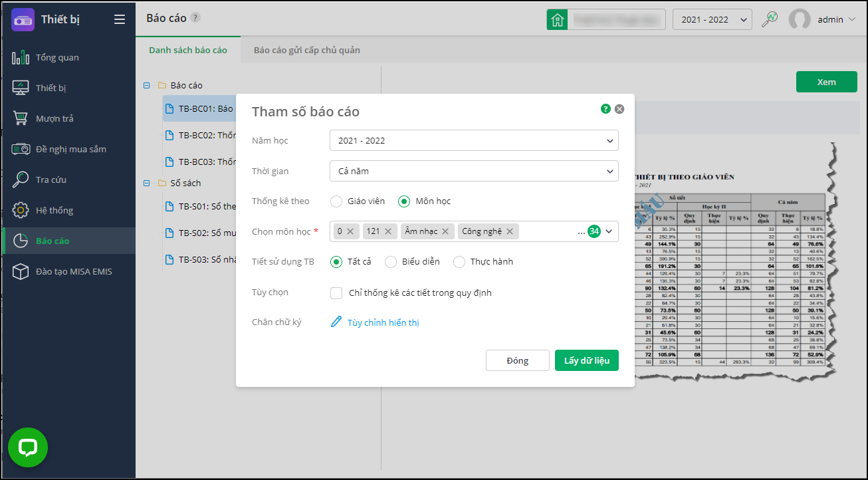The height and width of the screenshot is (480, 868).
Task: Select the Báo cáo sidebar item
Action: click(69, 241)
